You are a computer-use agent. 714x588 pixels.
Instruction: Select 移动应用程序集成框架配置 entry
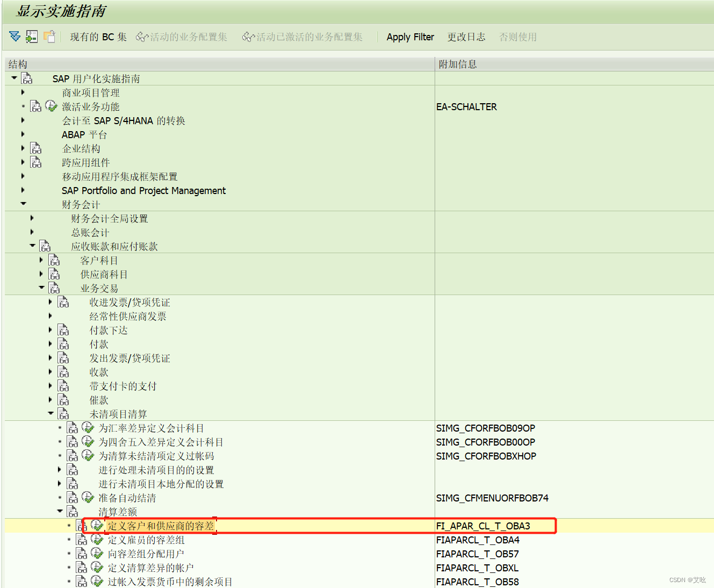click(x=119, y=176)
